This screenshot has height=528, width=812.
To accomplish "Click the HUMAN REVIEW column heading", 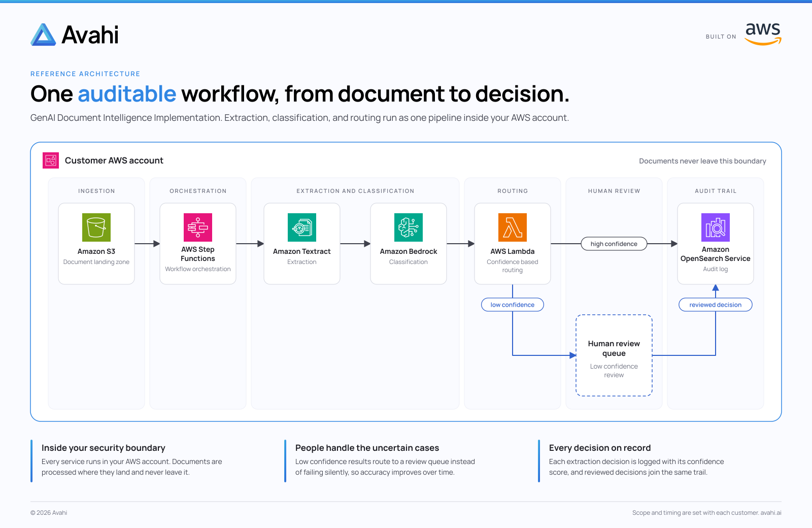I will tap(614, 191).
